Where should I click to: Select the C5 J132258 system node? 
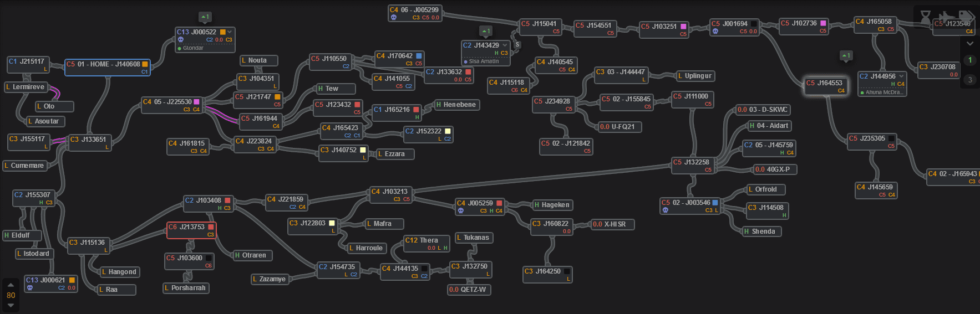(x=693, y=166)
